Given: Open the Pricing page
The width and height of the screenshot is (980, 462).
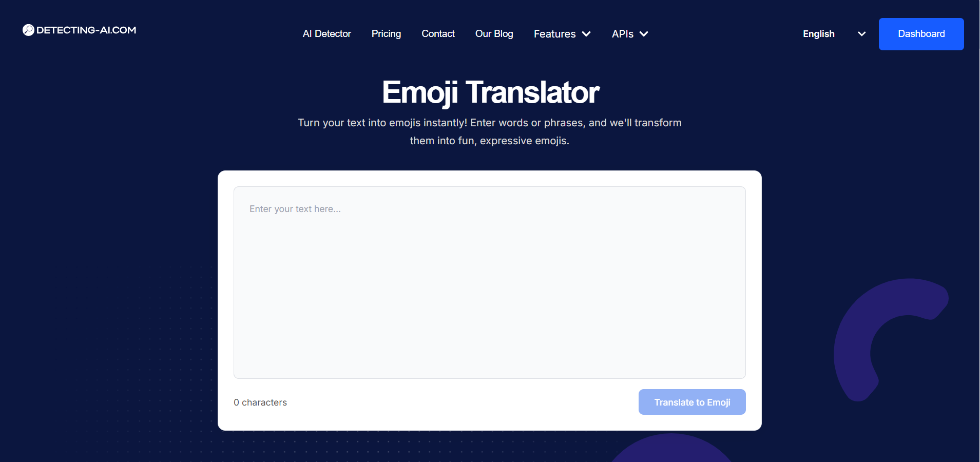Looking at the screenshot, I should point(386,34).
